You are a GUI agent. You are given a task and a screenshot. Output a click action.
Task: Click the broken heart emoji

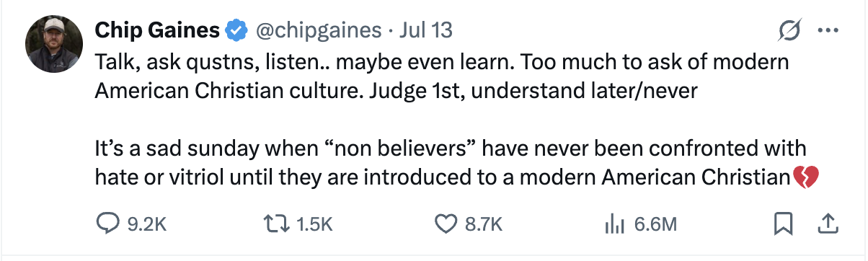tap(805, 176)
